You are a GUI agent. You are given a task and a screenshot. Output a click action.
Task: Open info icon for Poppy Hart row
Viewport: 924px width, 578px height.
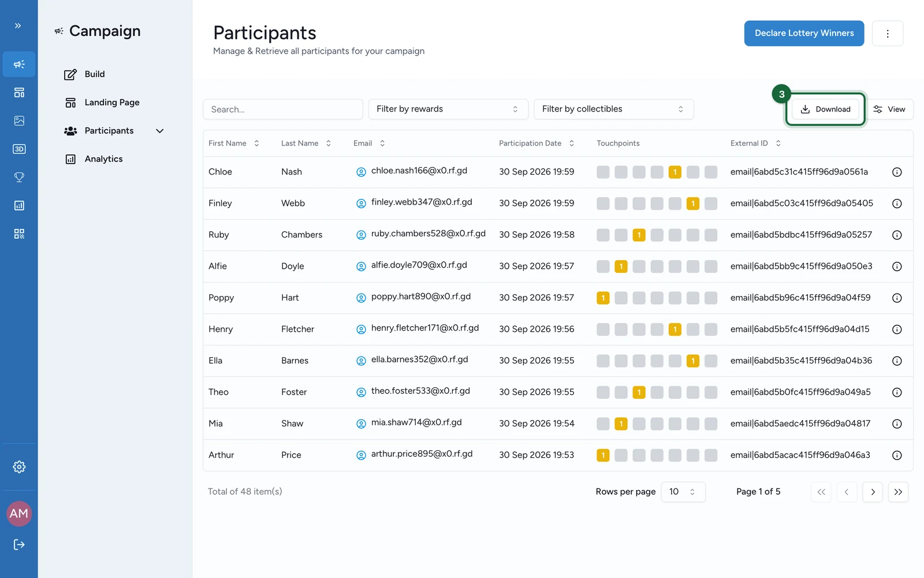click(897, 298)
